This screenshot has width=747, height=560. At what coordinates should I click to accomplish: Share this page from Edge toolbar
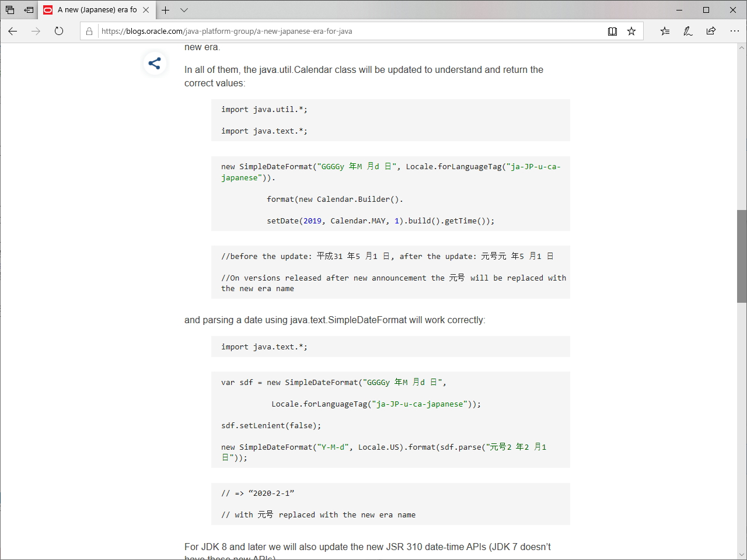tap(711, 32)
